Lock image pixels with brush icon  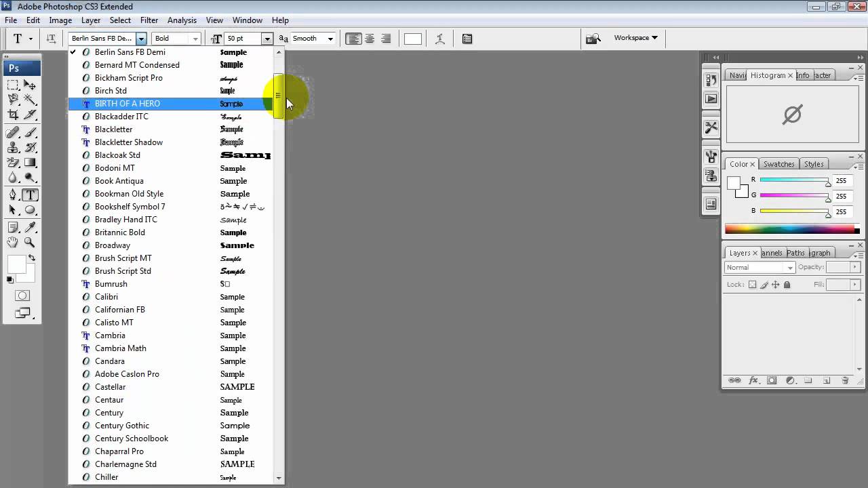pyautogui.click(x=764, y=285)
